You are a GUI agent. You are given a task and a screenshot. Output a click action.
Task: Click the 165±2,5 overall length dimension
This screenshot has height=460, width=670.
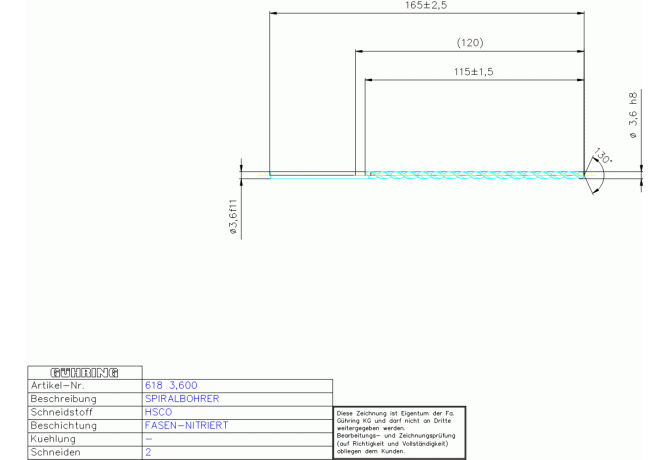426,6
